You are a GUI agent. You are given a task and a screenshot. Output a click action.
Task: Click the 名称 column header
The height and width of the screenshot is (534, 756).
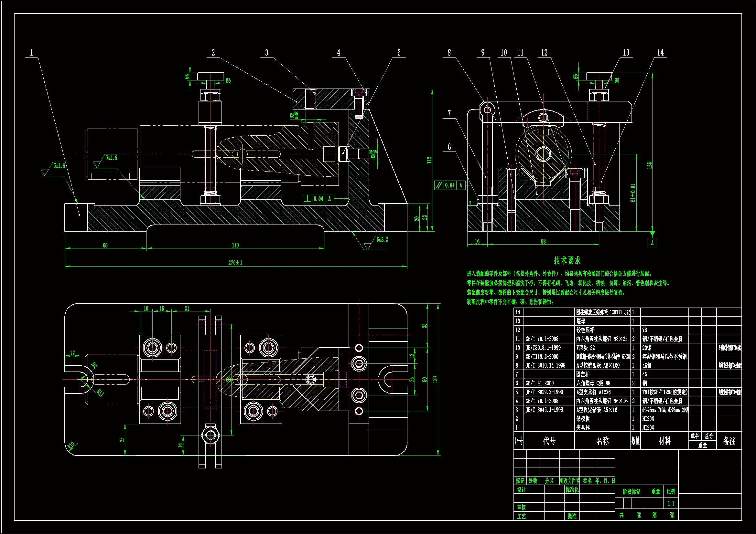pyautogui.click(x=602, y=441)
